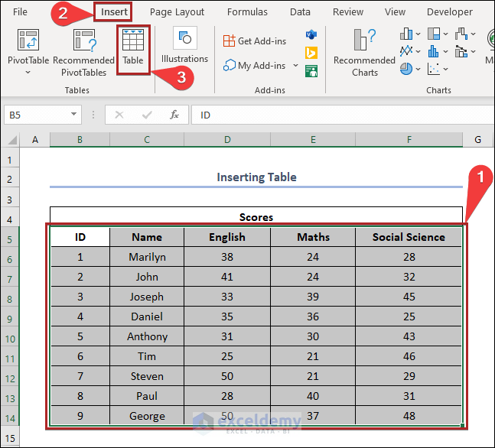Click the Maths header cell
495x448 pixels.
[x=313, y=237]
